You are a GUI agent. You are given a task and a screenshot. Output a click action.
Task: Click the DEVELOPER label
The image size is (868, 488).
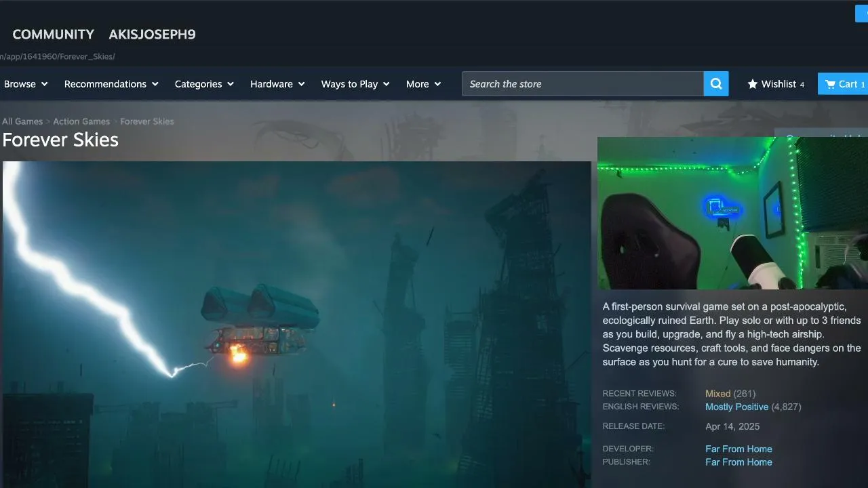628,449
